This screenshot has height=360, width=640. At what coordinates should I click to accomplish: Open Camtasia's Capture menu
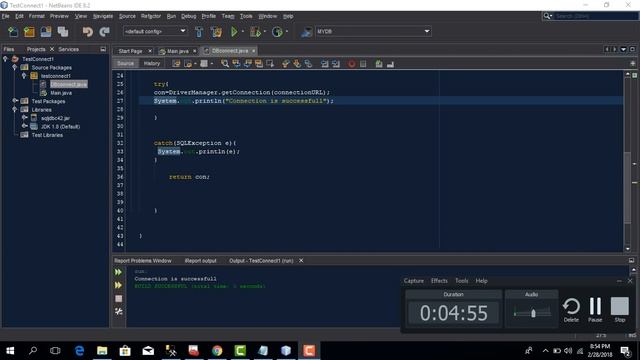(413, 281)
